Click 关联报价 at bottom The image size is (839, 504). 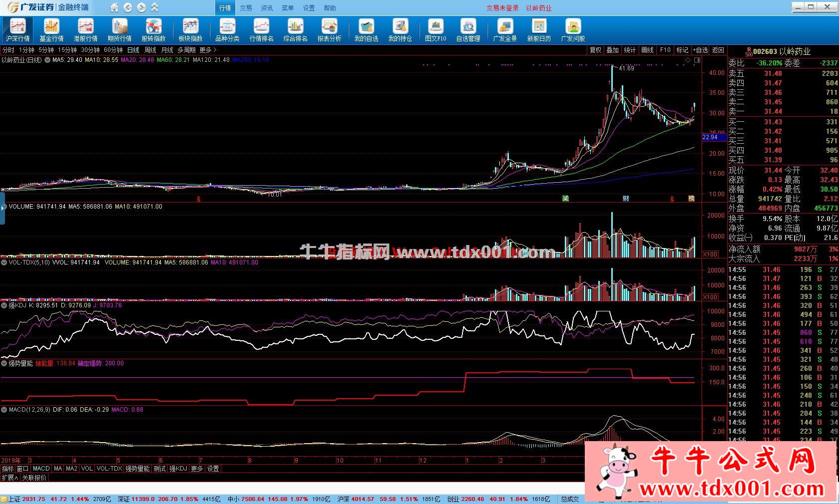pyautogui.click(x=34, y=478)
